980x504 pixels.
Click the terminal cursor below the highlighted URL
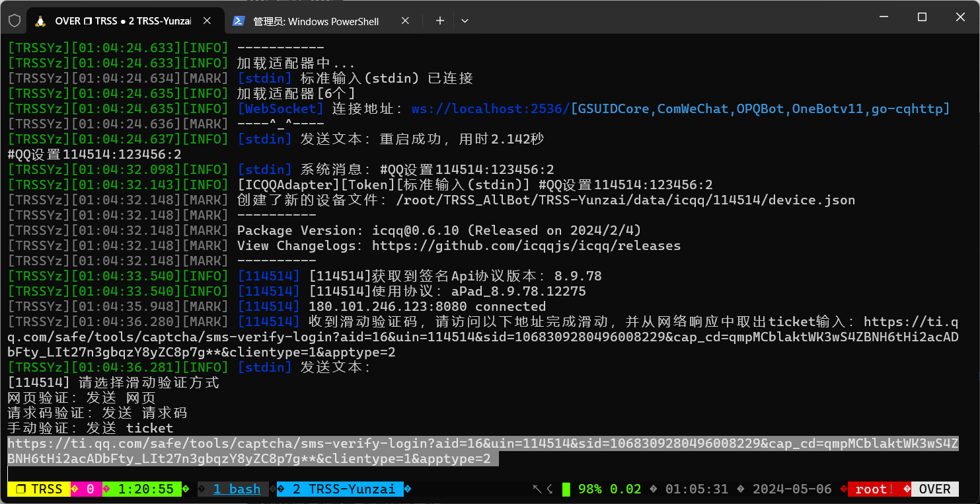tap(9, 474)
